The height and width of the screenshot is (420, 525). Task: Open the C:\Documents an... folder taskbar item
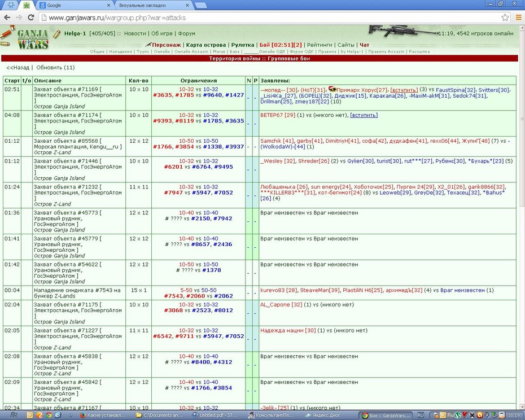coord(160,415)
